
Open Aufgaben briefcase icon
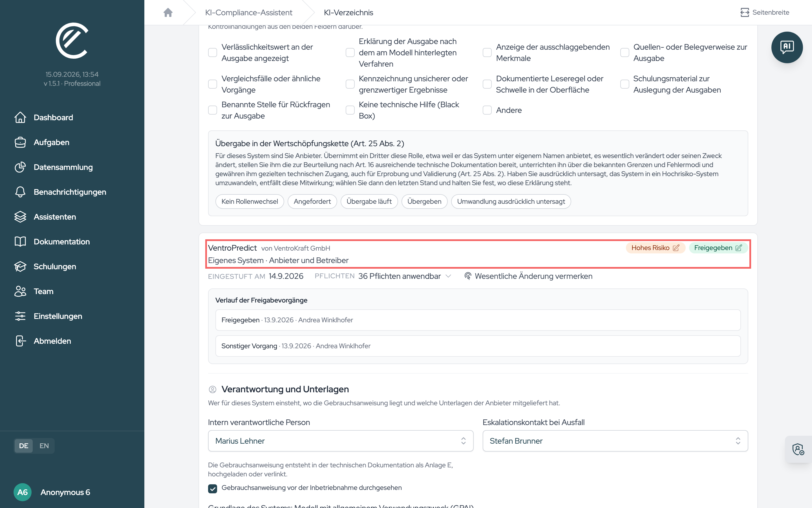[x=20, y=142]
